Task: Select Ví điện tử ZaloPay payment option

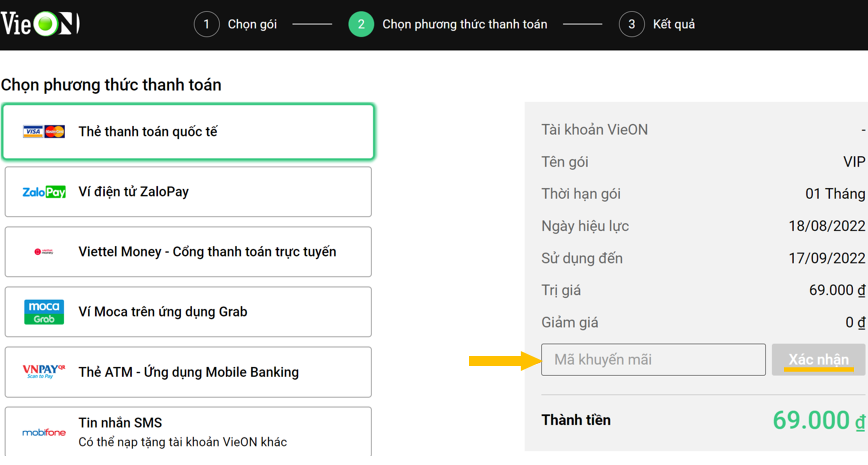Action: 188,192
